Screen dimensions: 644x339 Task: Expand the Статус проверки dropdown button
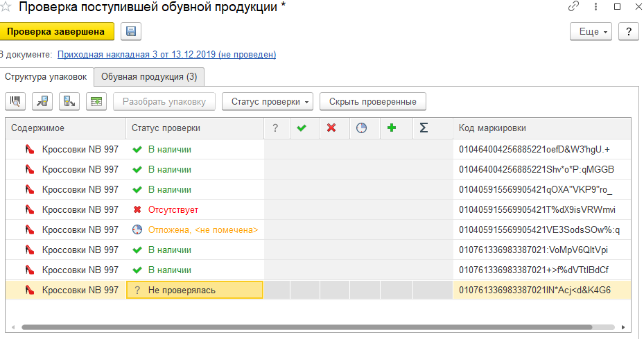pyautogui.click(x=268, y=101)
